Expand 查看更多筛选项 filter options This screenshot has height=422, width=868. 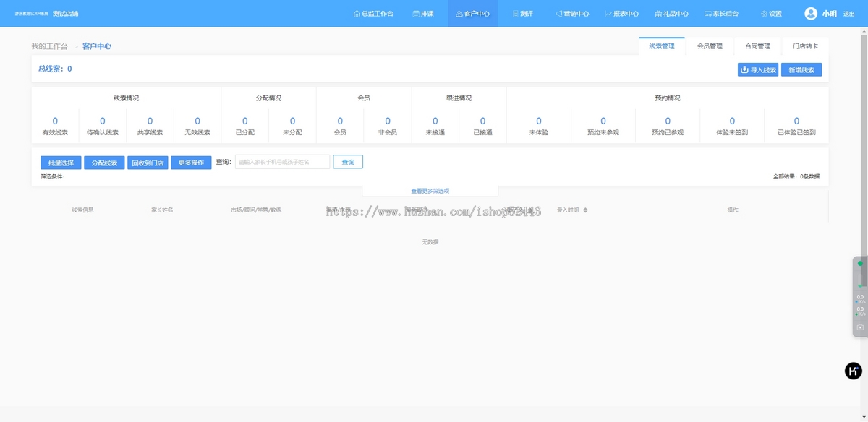tap(430, 191)
